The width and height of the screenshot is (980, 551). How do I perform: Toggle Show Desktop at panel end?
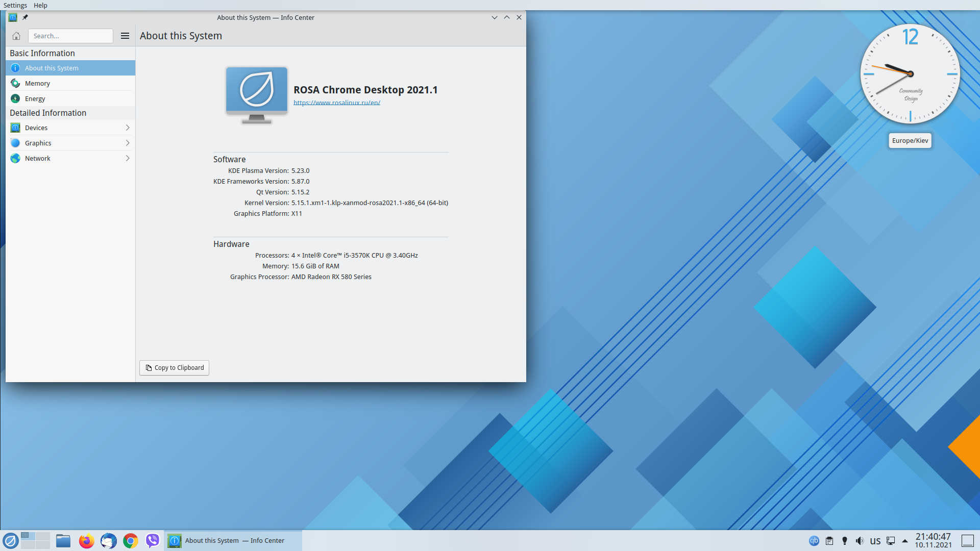968,541
